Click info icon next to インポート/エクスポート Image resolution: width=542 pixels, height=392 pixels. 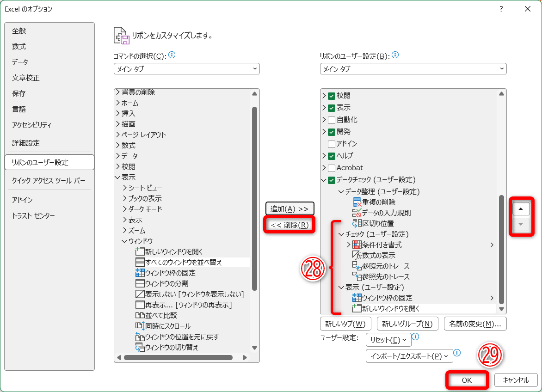tap(457, 353)
